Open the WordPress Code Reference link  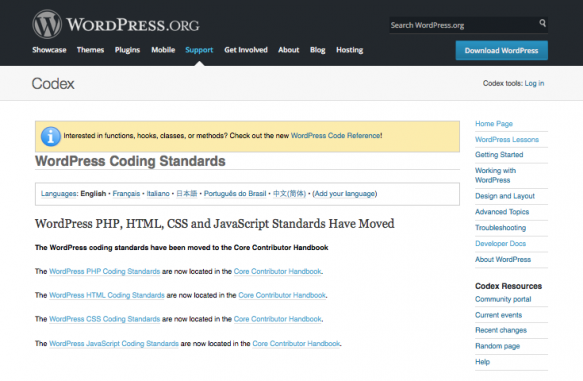[x=335, y=136]
